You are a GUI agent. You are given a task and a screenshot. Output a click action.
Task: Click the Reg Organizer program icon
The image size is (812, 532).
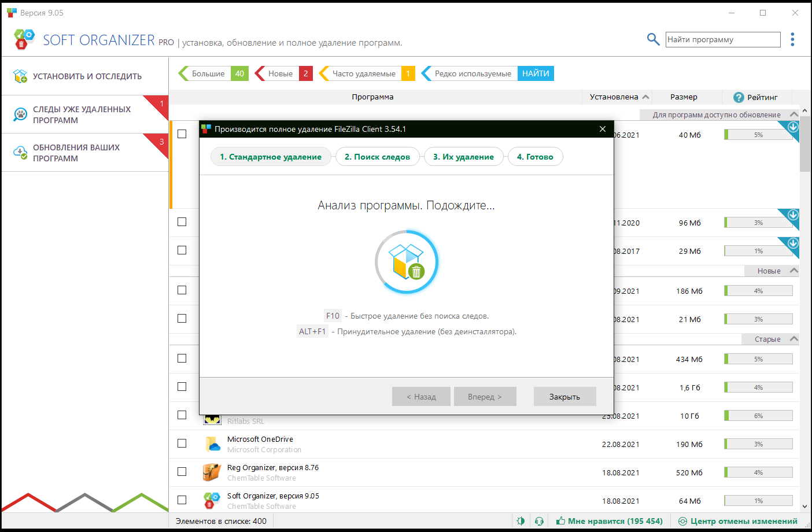click(x=212, y=472)
